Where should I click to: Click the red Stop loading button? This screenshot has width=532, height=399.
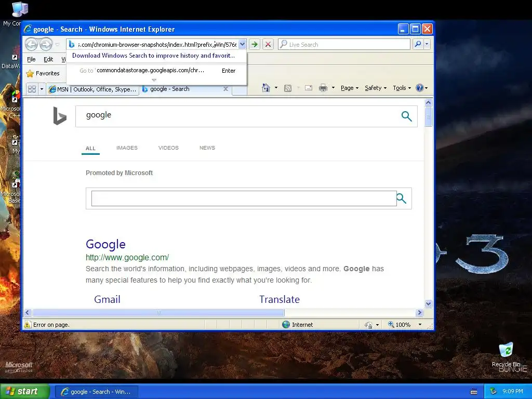268,45
